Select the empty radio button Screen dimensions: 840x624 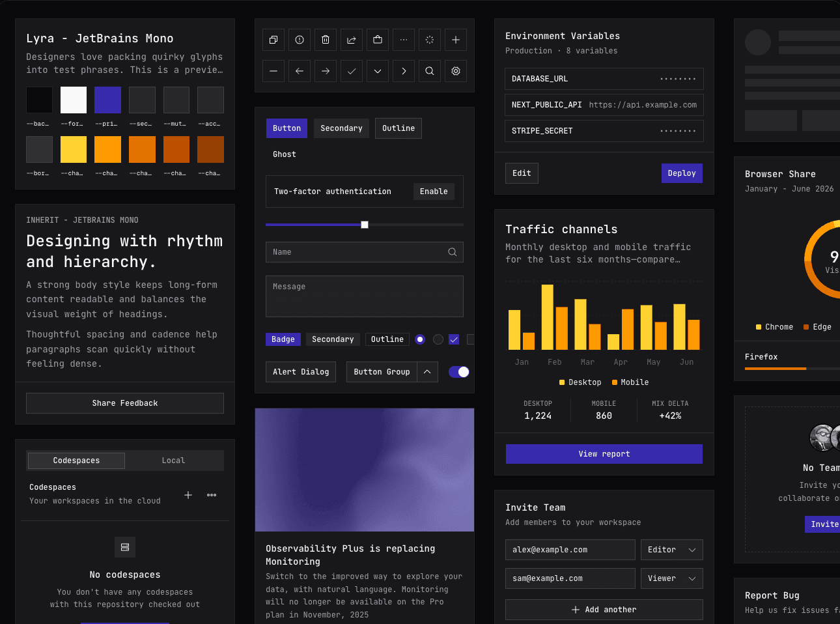[x=438, y=339]
